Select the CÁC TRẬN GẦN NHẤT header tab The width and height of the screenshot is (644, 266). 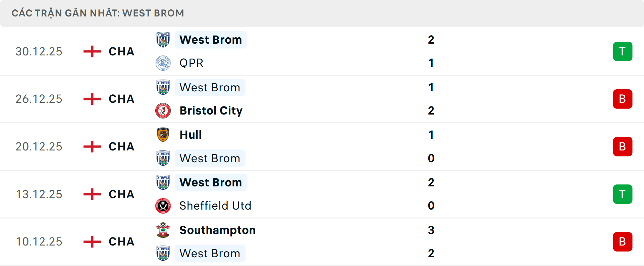click(98, 13)
